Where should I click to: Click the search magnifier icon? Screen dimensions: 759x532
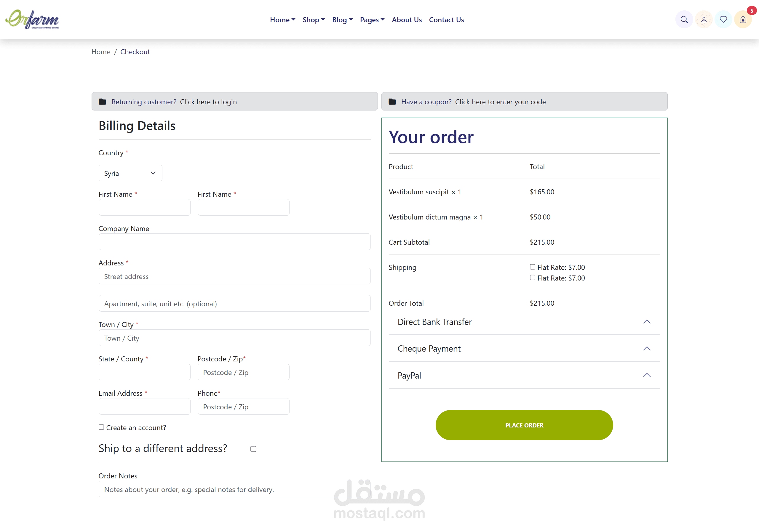[x=684, y=20]
